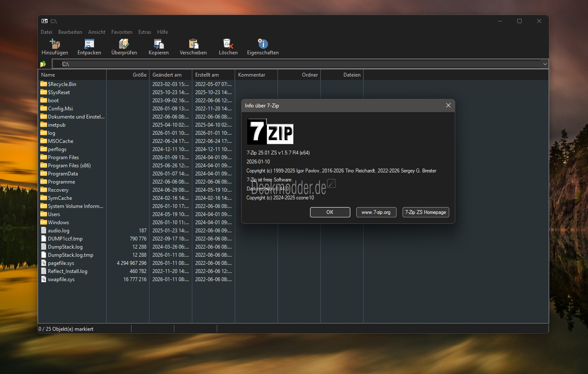Click the Entpacken extract icon
588x374 pixels.
pos(89,44)
